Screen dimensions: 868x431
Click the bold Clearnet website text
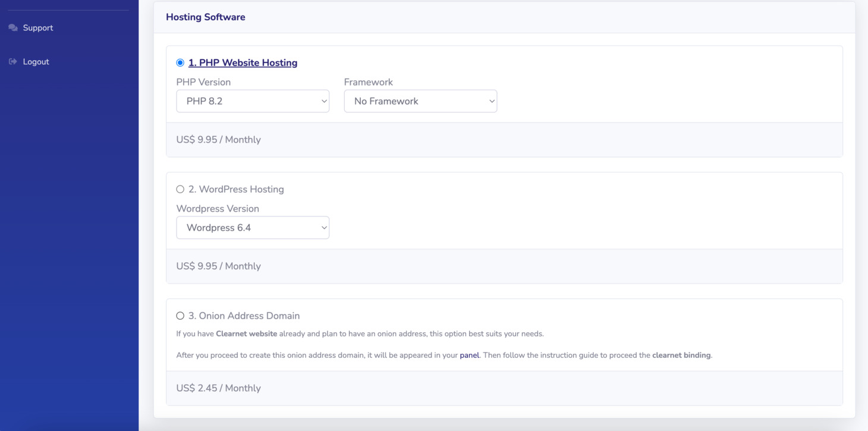tap(246, 334)
